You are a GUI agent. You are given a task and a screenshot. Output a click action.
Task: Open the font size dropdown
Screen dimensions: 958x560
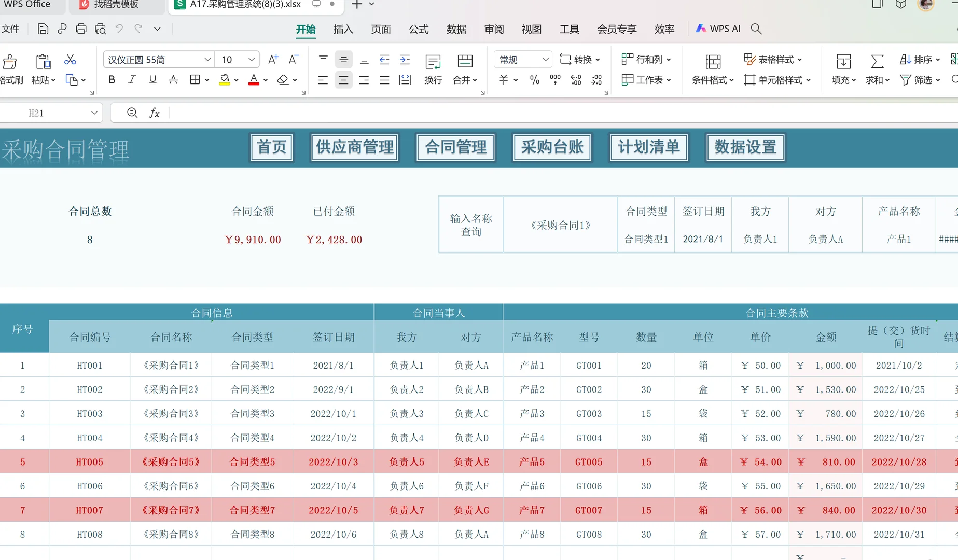click(251, 59)
